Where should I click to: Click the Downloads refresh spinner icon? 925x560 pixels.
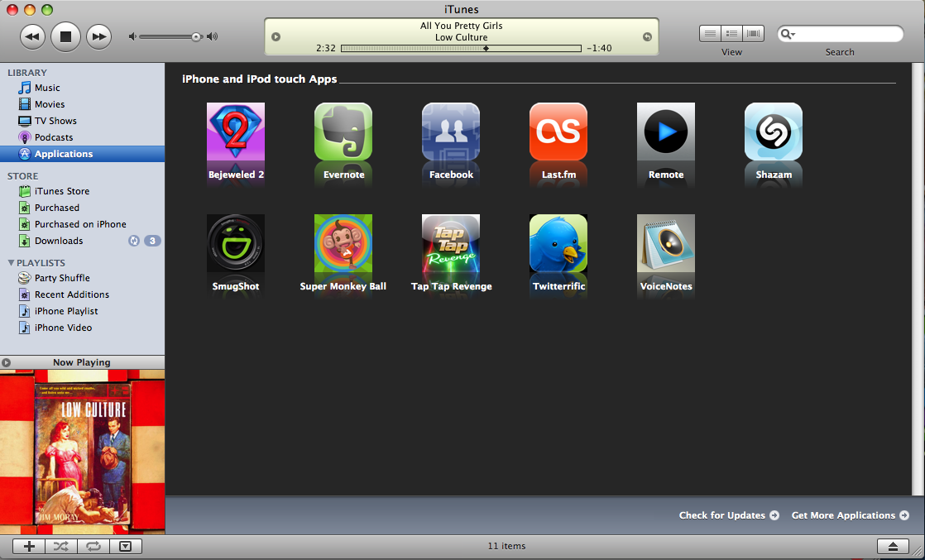134,241
